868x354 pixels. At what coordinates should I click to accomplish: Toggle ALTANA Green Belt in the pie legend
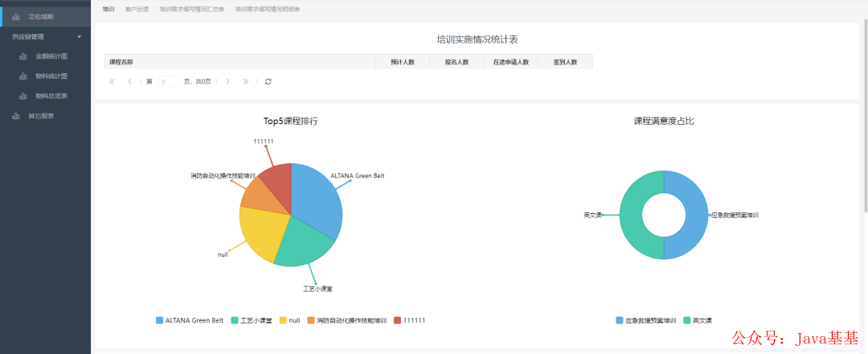[190, 320]
